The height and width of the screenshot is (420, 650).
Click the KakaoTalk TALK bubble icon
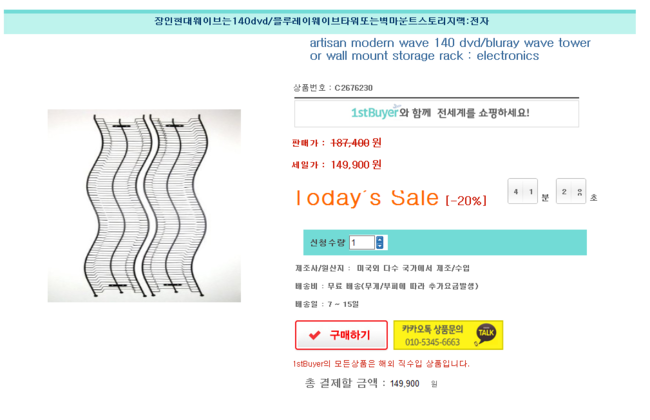(x=486, y=333)
